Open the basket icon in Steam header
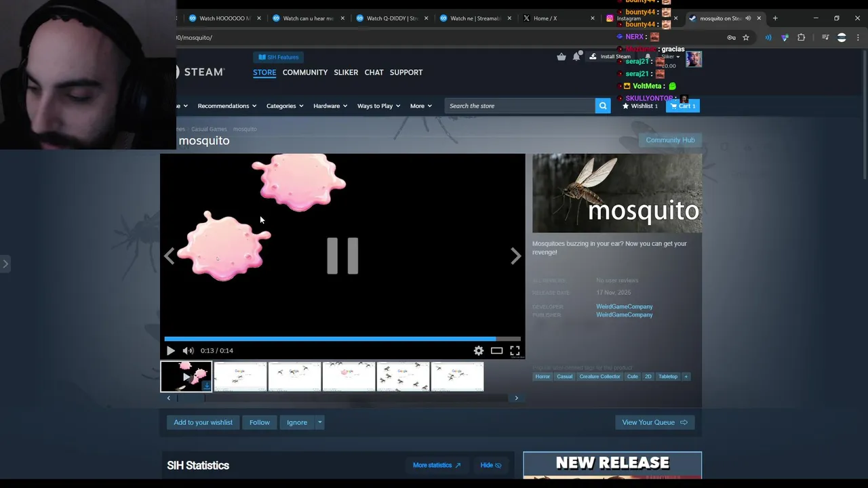The width and height of the screenshot is (868, 488). pyautogui.click(x=561, y=57)
